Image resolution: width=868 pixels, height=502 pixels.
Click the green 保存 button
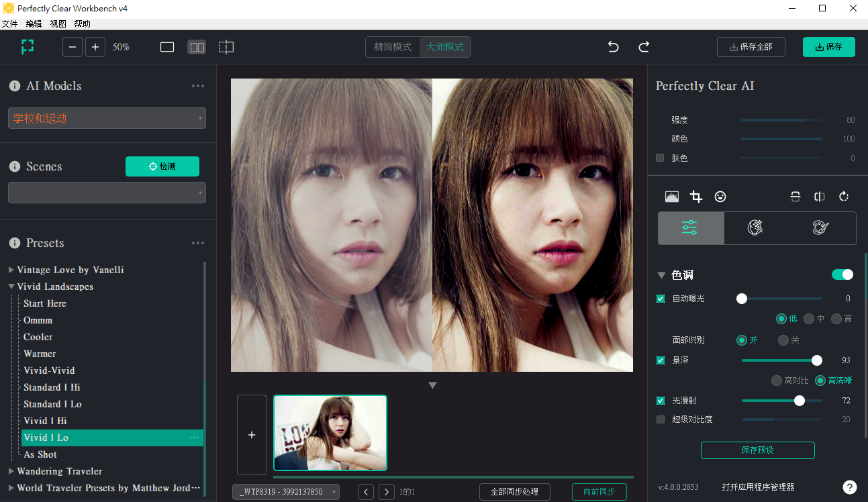pos(829,47)
